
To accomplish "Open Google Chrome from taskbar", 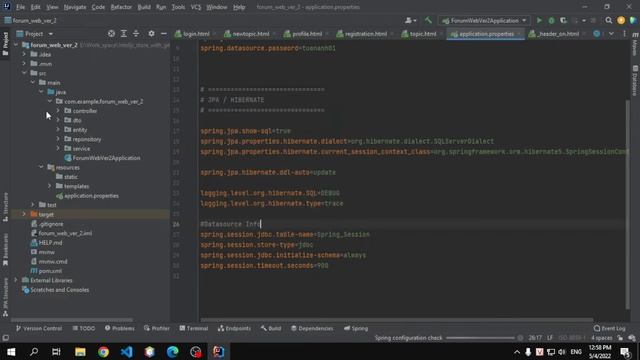I will point(103,351).
